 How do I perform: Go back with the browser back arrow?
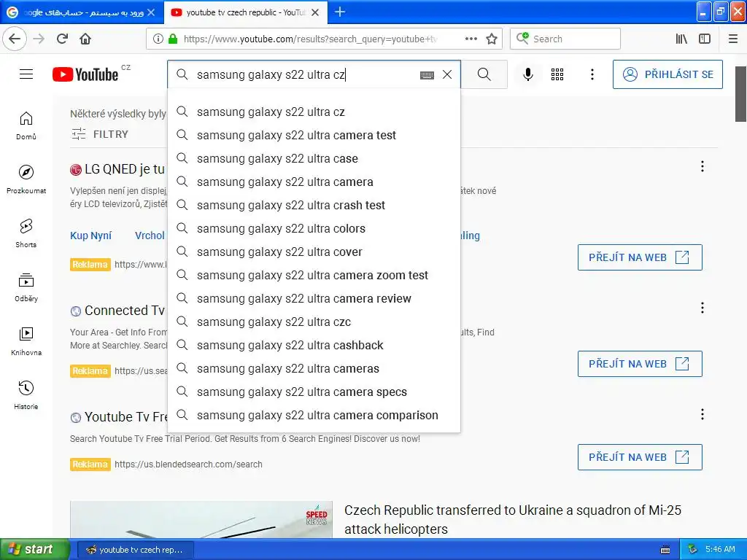(15, 39)
